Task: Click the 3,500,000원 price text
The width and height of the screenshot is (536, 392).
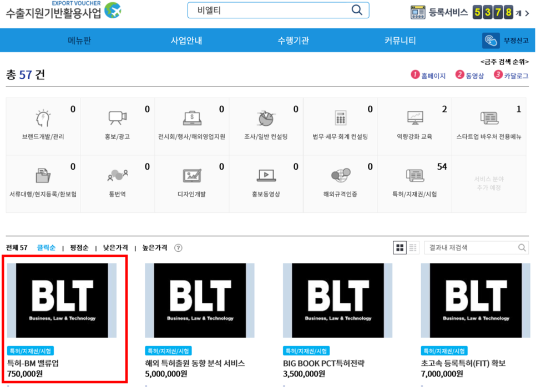Action: tap(304, 374)
